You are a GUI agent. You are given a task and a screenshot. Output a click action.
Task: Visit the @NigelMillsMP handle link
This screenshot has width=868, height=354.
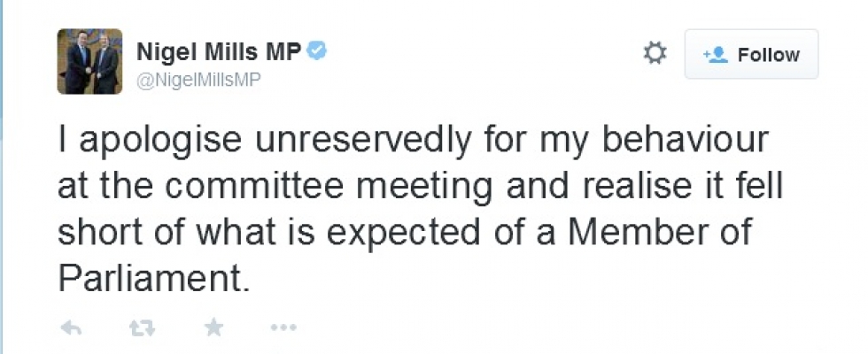198,80
